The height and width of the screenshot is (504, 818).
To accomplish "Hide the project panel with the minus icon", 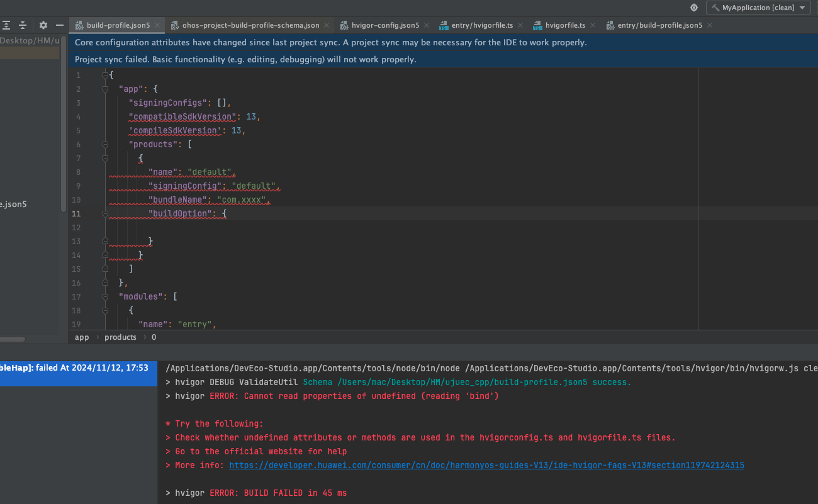I will pyautogui.click(x=60, y=25).
